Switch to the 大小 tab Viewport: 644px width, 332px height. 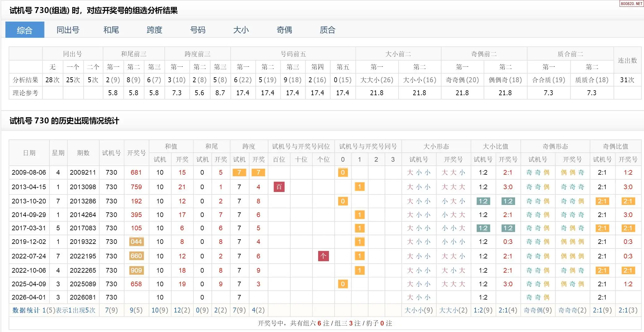pyautogui.click(x=241, y=30)
